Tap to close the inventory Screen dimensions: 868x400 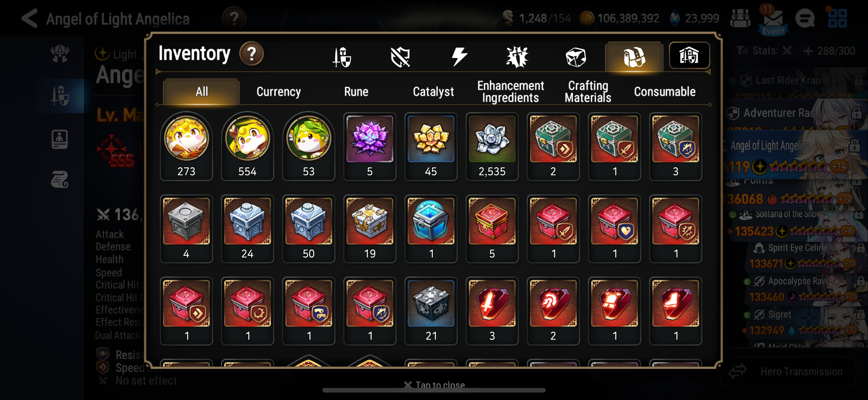435,384
